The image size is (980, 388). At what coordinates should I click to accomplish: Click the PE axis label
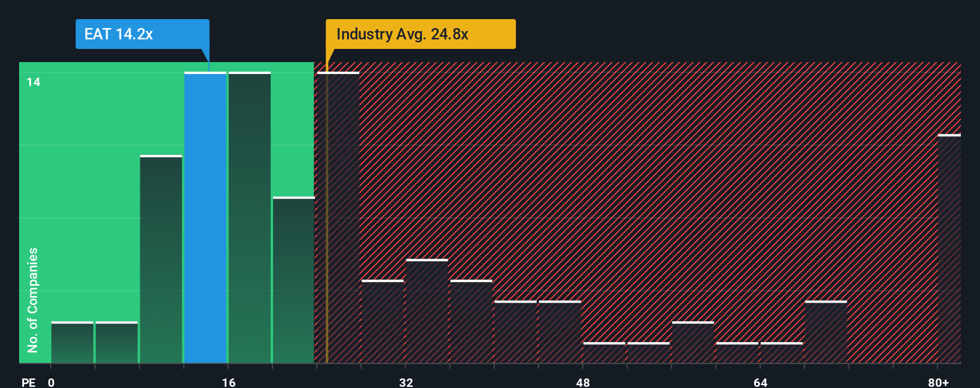click(x=29, y=382)
